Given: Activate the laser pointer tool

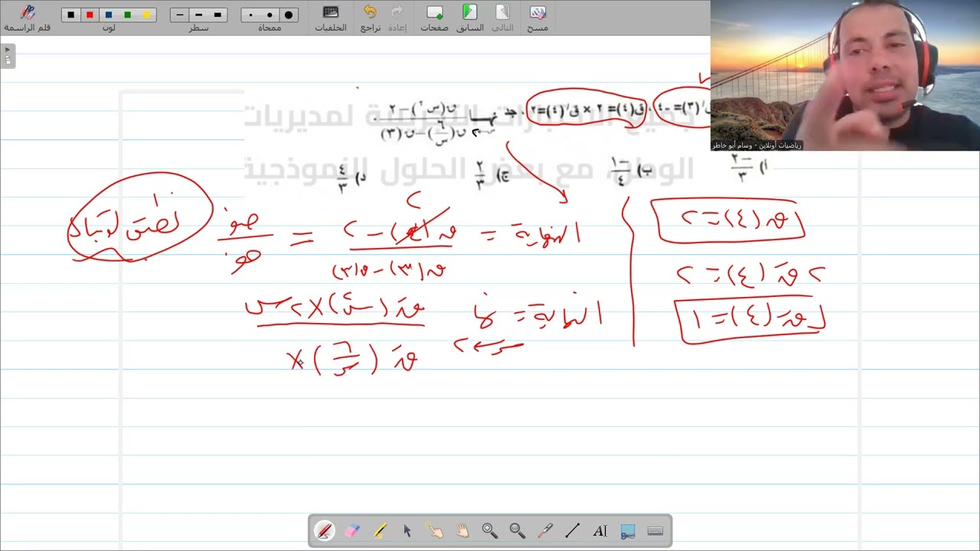Looking at the screenshot, I should (544, 530).
